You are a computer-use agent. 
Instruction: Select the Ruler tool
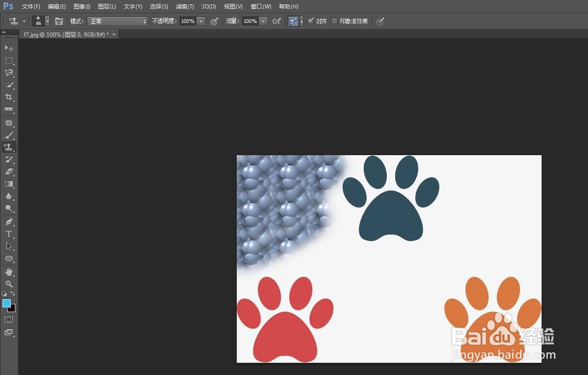[9, 109]
